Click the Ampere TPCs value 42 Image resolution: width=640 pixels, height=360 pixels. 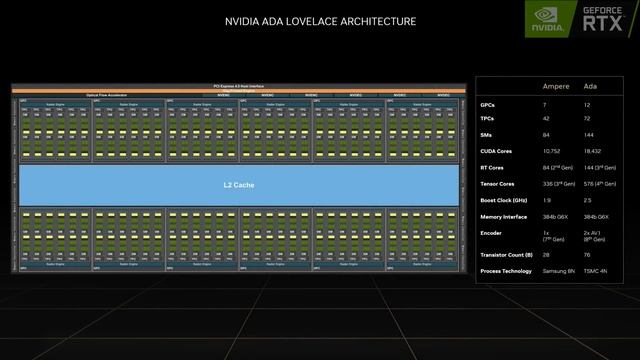(546, 118)
